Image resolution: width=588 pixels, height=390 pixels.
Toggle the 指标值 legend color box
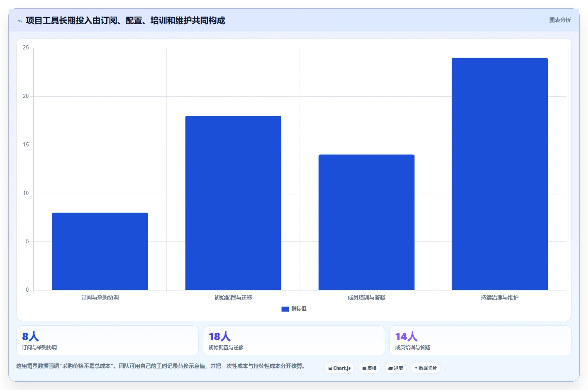(x=285, y=309)
